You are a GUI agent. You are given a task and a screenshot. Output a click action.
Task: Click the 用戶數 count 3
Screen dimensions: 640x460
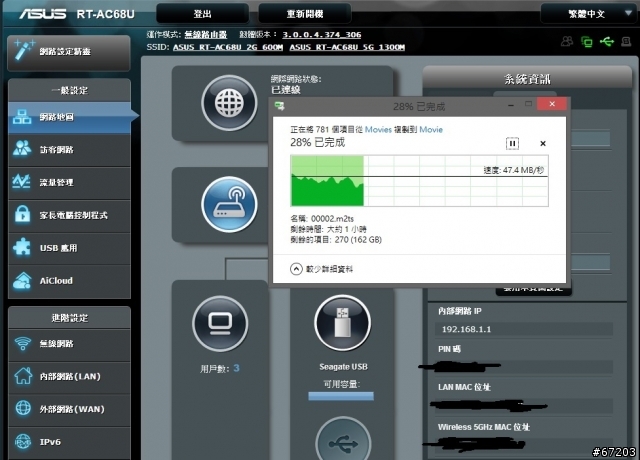(x=237, y=368)
